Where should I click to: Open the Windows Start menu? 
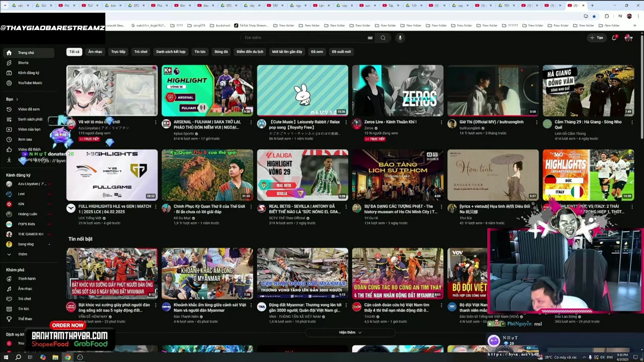[6, 357]
